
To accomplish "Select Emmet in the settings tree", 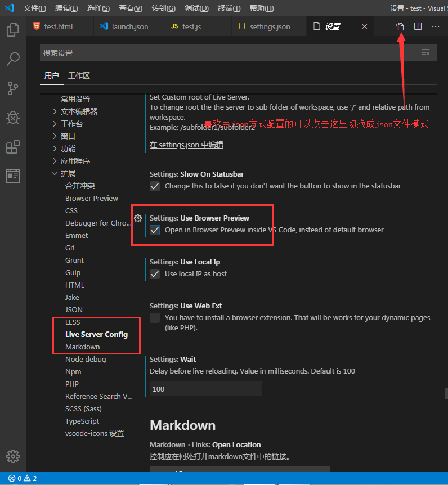I will coord(77,235).
